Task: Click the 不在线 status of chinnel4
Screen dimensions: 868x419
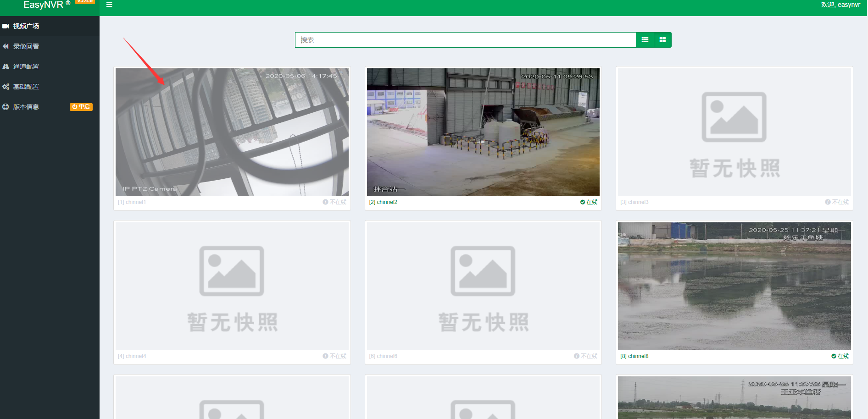Action: (334, 356)
